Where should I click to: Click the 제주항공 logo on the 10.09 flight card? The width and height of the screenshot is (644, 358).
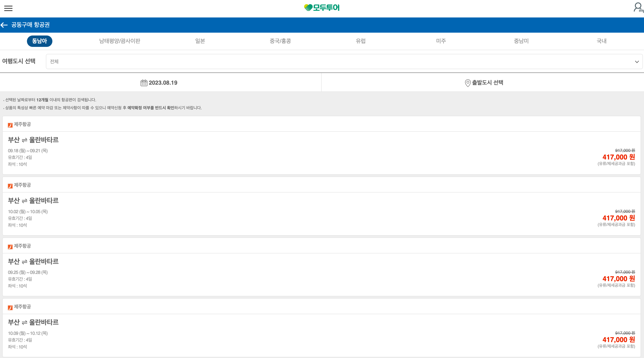click(x=10, y=308)
